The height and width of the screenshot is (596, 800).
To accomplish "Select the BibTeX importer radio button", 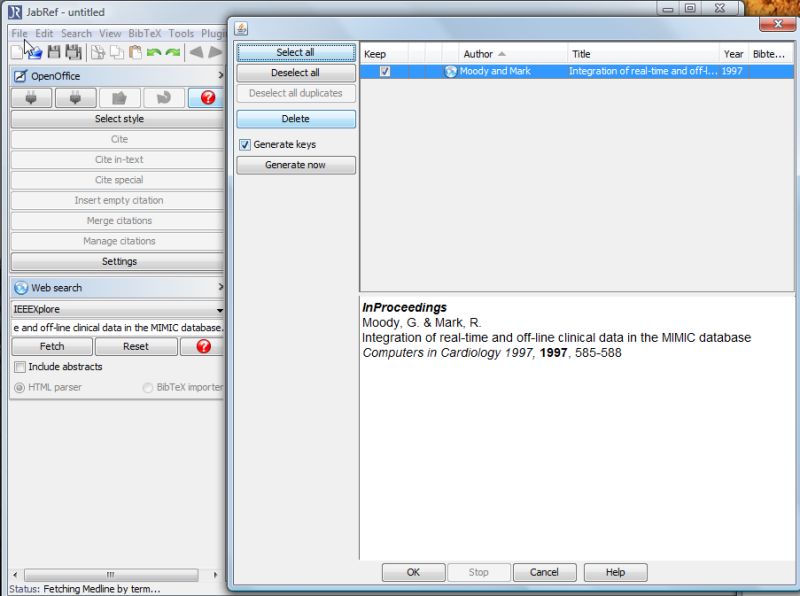I will 147,388.
